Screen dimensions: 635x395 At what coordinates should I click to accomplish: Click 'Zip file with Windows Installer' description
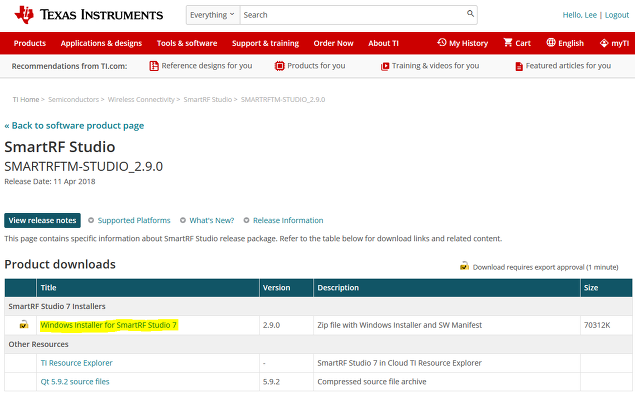pos(400,325)
